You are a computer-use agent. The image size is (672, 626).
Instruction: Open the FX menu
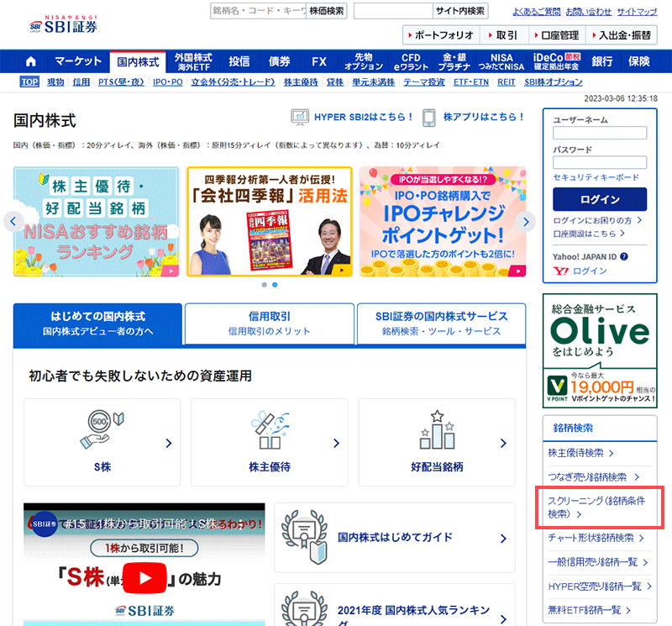click(319, 61)
